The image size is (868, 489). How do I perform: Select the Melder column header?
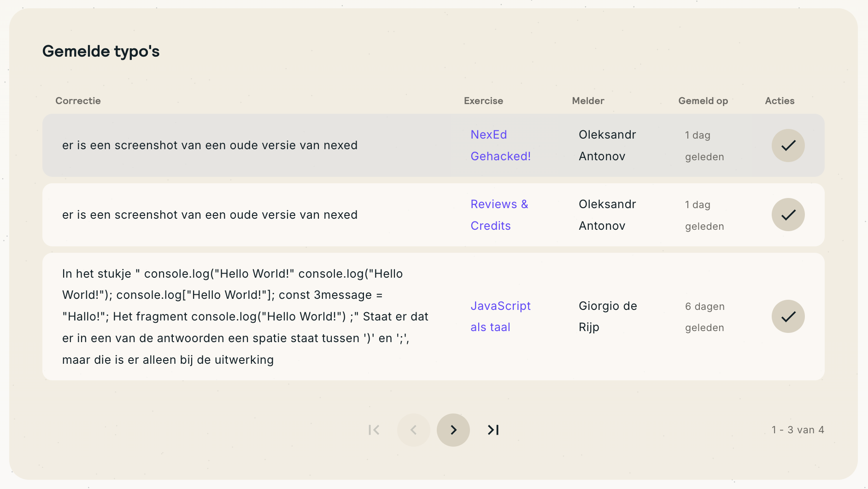click(588, 101)
